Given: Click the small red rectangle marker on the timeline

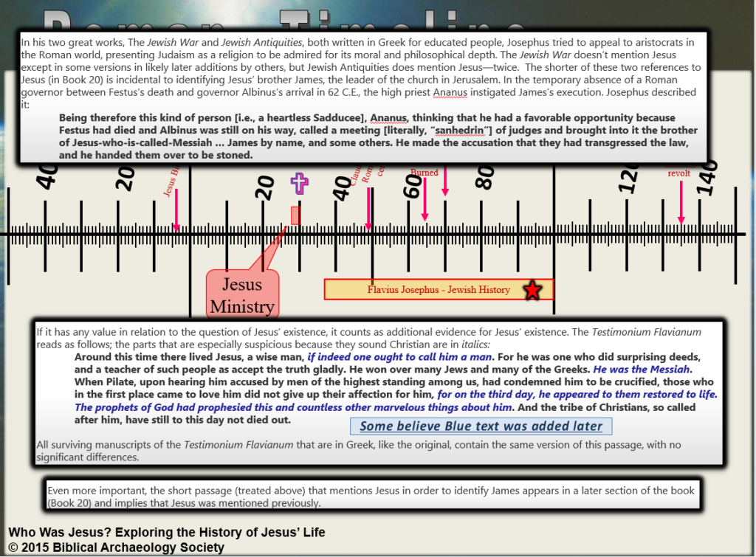Looking at the screenshot, I should point(295,215).
